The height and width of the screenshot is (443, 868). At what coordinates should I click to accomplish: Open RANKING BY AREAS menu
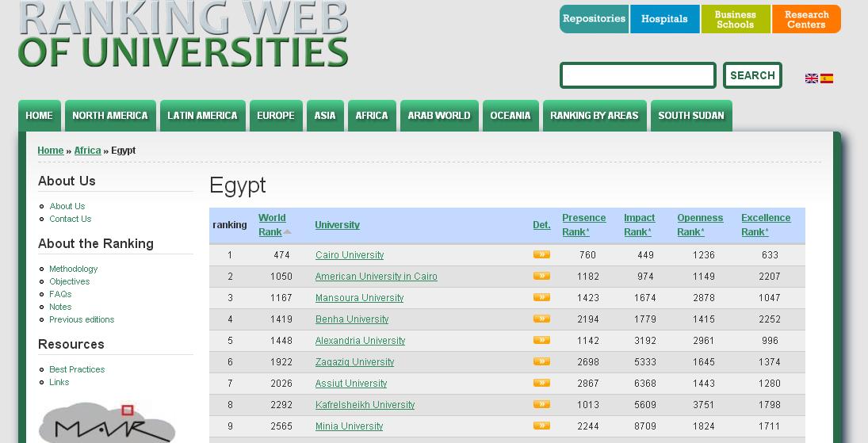pos(595,116)
